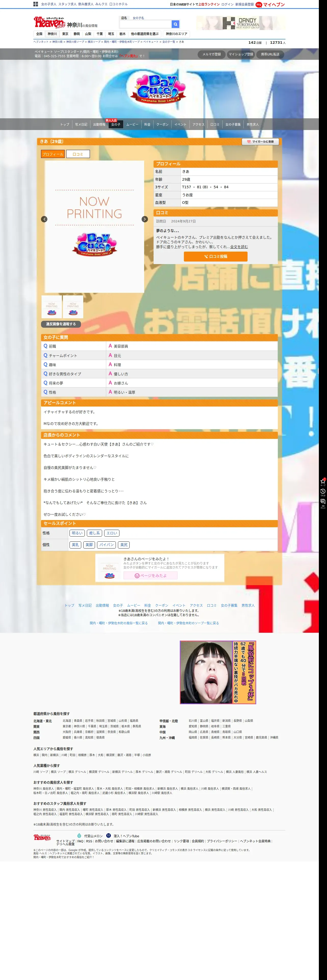327x980 pixels.
Task: Open 男性求人 in shop navigation bar
Action: pos(252,124)
